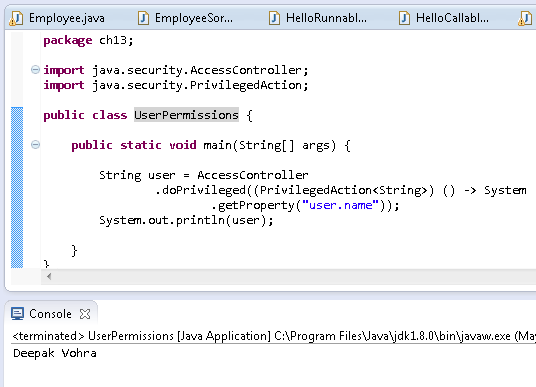This screenshot has height=387, width=536.
Task: Click the partially visible last Java tab icon
Action: coord(525,18)
